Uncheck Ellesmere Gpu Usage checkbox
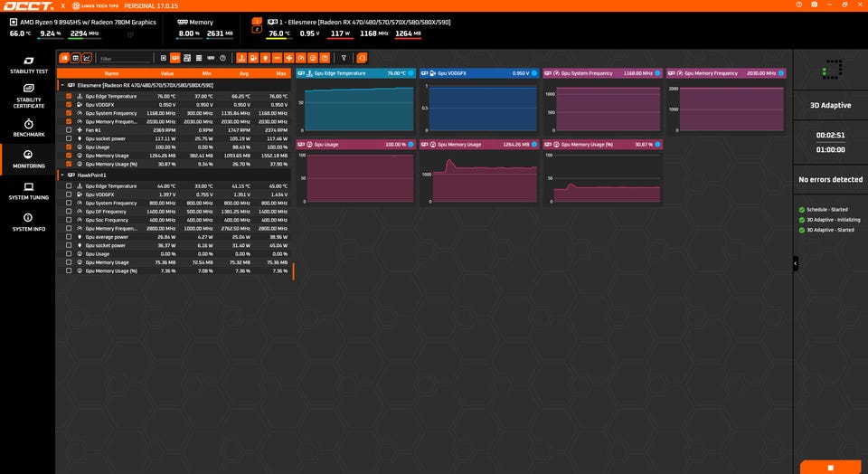 point(69,147)
